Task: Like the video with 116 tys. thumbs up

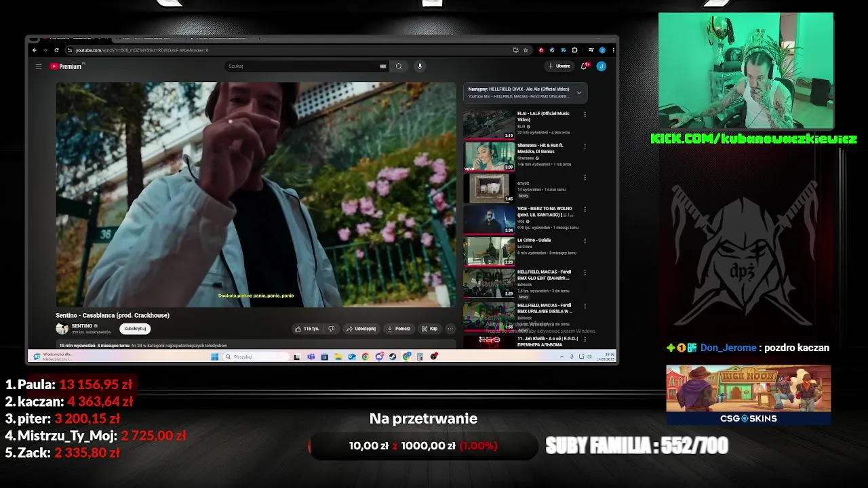Action: tap(307, 329)
